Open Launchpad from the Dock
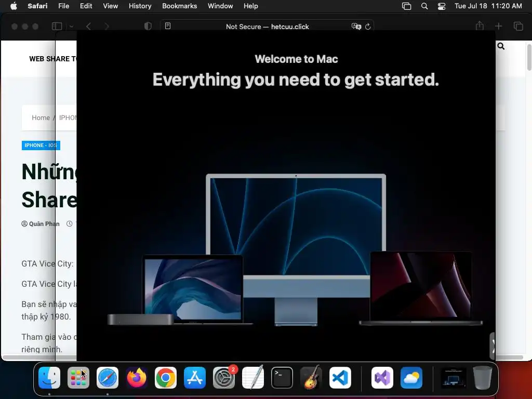Screen dimensions: 532x399 pyautogui.click(x=78, y=378)
